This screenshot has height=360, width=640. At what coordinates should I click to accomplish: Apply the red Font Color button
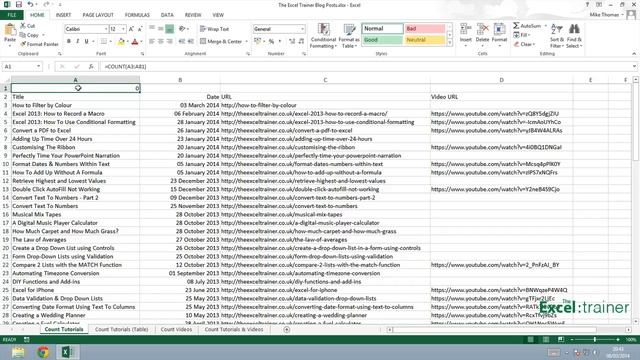pos(135,41)
